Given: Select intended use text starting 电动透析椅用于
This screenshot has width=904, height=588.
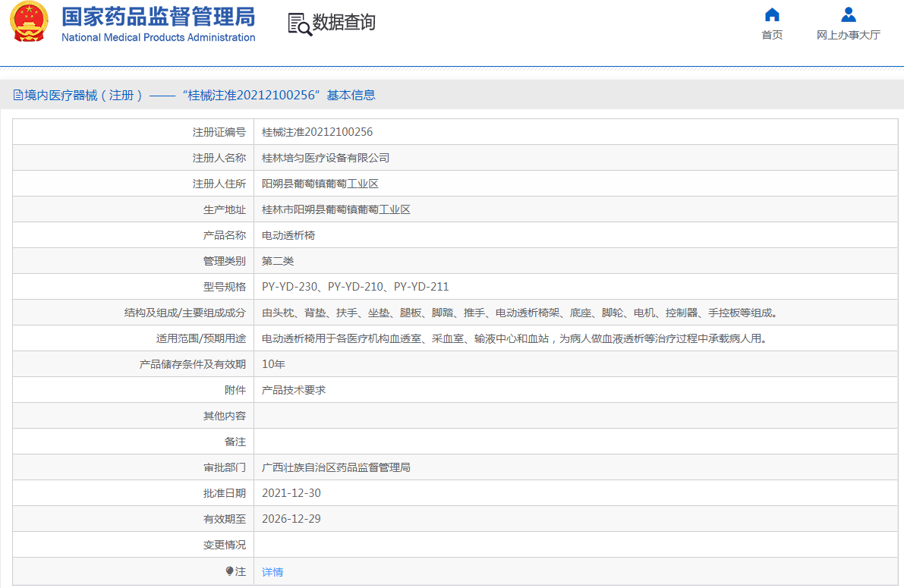Looking at the screenshot, I should pos(515,338).
